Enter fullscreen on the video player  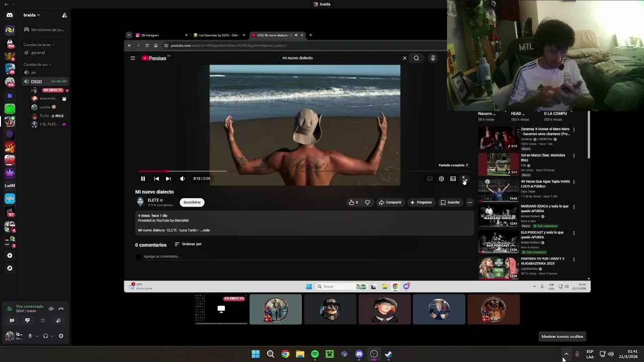(x=464, y=178)
